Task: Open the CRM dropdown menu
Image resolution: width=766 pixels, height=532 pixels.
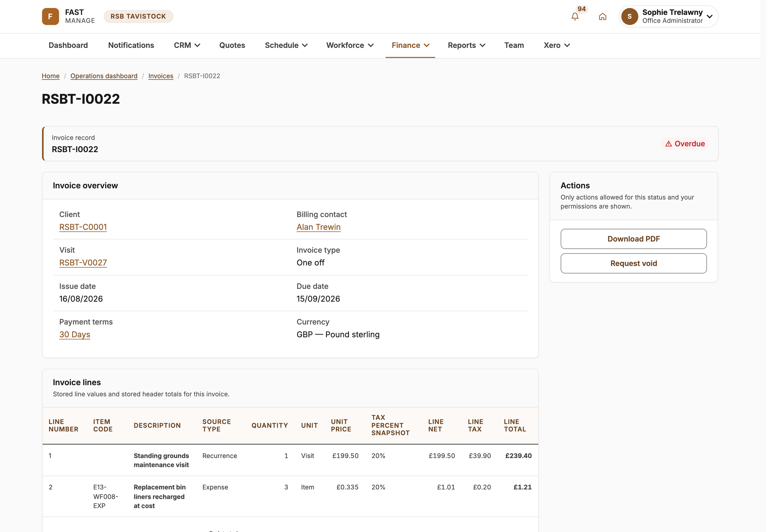Action: coord(187,45)
